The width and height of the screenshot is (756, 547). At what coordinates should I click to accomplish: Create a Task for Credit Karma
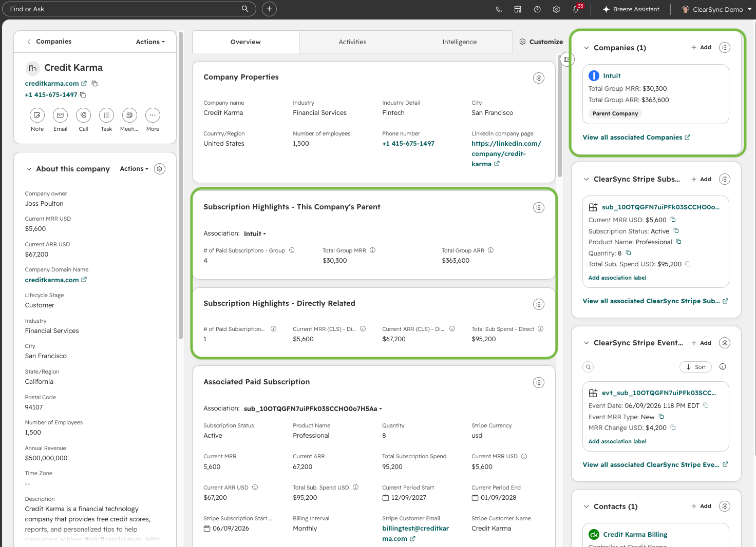tap(106, 115)
